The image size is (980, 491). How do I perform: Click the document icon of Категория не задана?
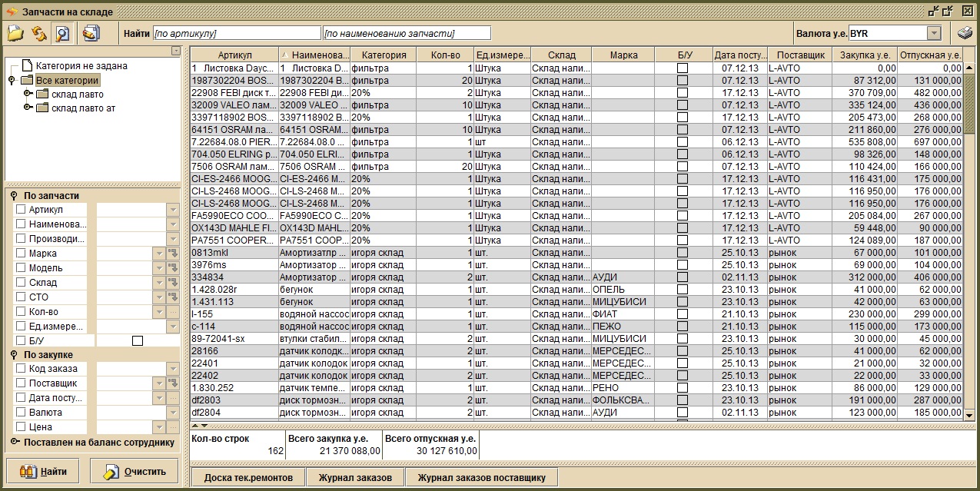tap(27, 65)
